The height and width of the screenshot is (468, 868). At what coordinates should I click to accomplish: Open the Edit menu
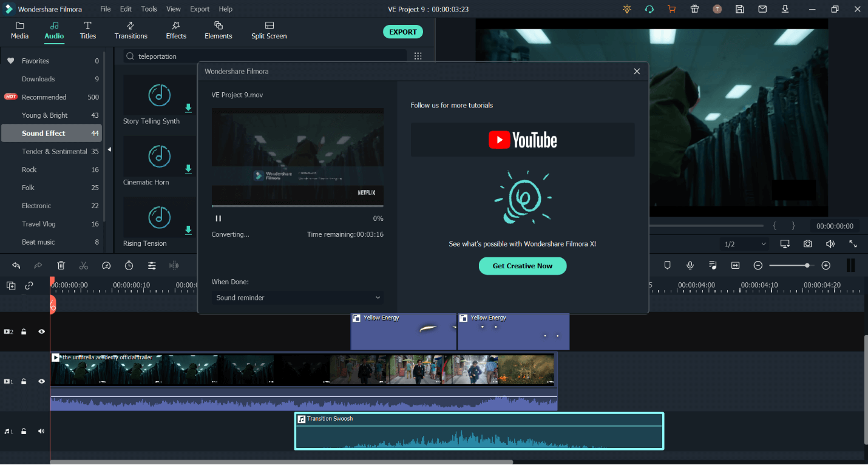point(126,9)
